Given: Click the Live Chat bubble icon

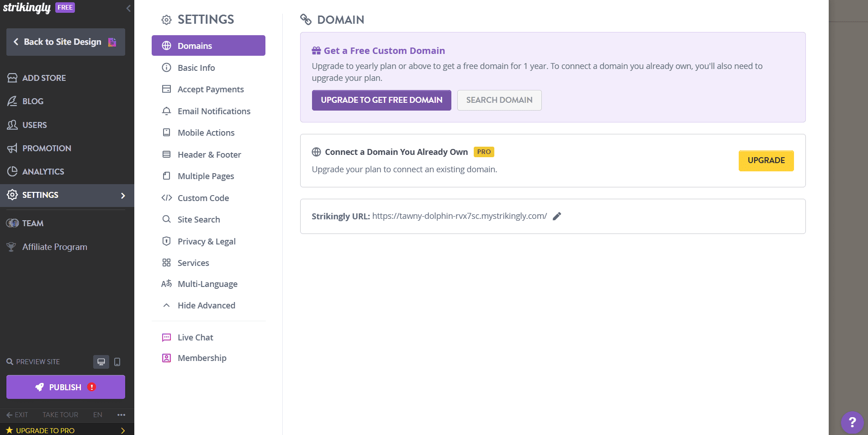Looking at the screenshot, I should [x=167, y=338].
